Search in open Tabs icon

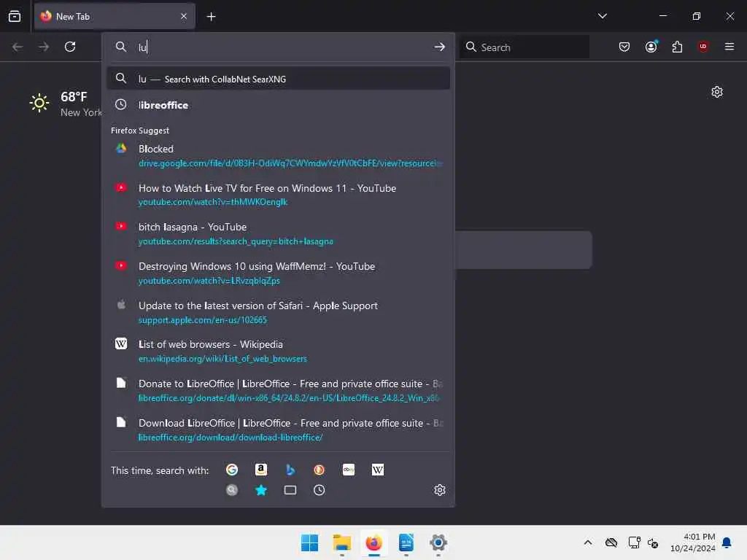pos(290,490)
